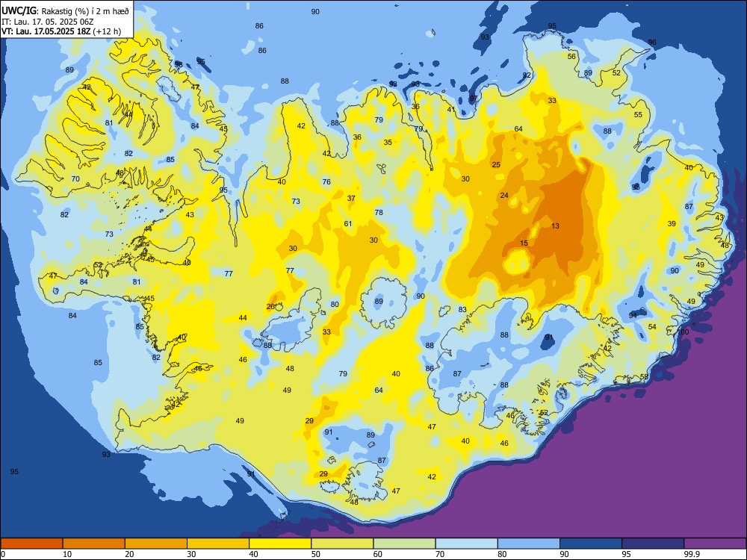Screen dimensions: 747x560
Task: Select the map value '80' beside the lake
Action: coord(335,305)
